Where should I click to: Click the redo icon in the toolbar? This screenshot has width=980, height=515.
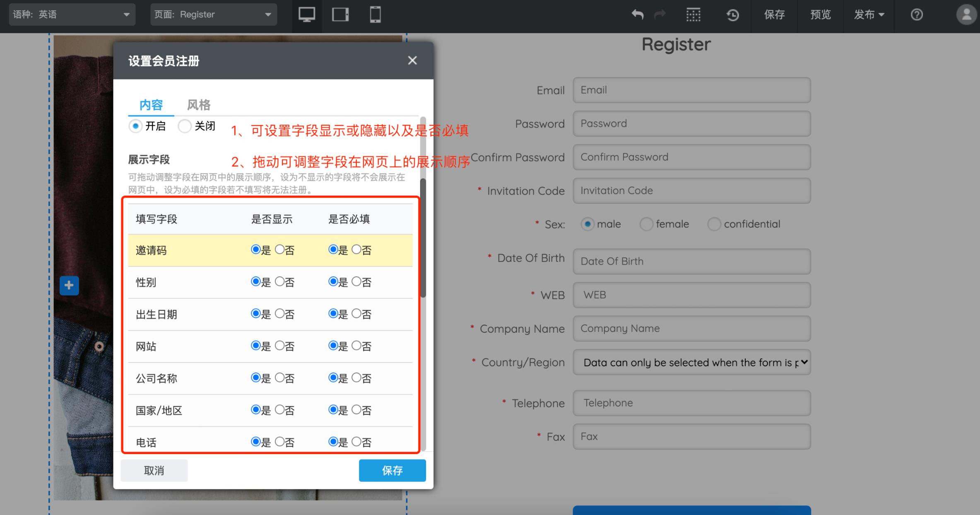[660, 15]
